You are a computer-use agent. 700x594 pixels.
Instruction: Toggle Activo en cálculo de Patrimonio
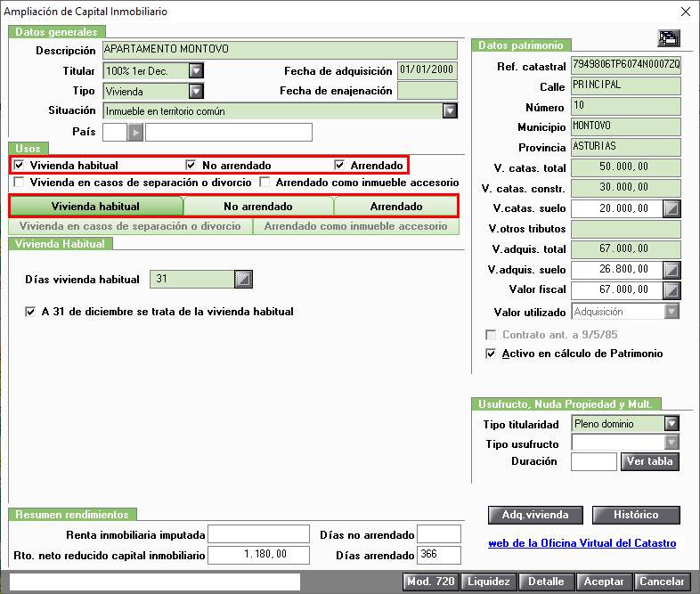[491, 354]
